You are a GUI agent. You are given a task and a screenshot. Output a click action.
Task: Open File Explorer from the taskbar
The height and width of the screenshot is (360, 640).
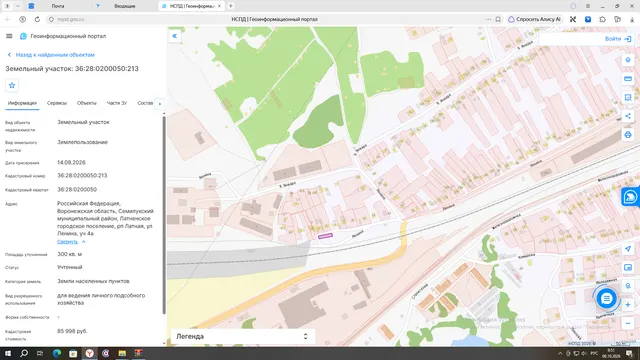[x=122, y=353]
